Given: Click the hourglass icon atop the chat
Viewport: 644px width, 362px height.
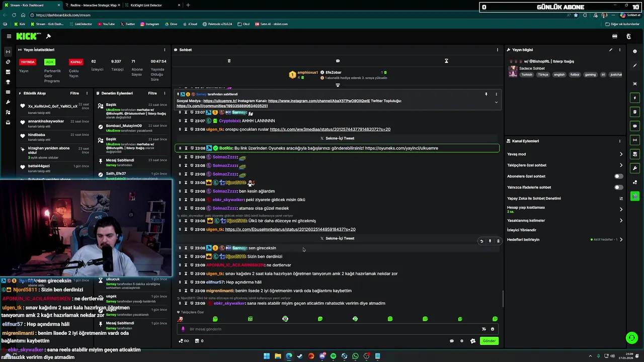Looking at the screenshot, I should coord(446,61).
